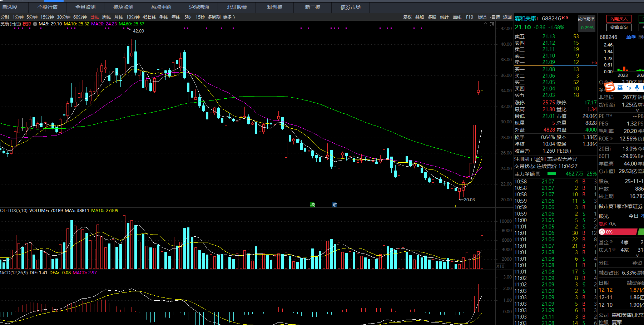Select the 月线 monthly chart period
This screenshot has width=644, height=325.
(x=119, y=17)
